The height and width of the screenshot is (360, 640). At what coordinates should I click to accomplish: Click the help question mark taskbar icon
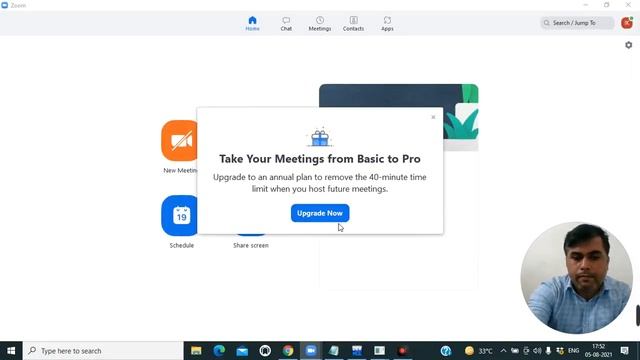[446, 351]
